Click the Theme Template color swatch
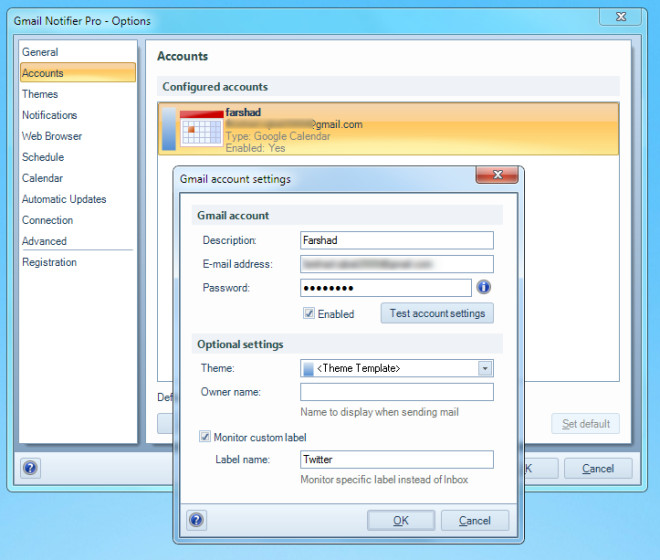660x560 pixels. (x=309, y=369)
